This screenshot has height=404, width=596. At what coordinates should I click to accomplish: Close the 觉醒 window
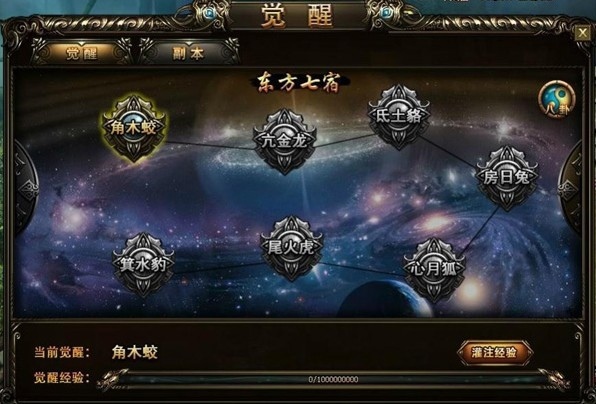(x=582, y=33)
